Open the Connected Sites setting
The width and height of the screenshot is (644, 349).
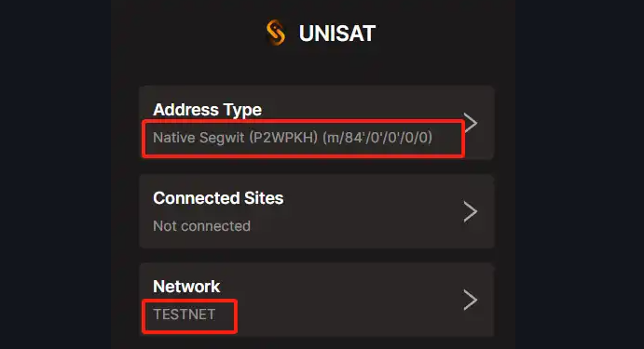point(316,211)
